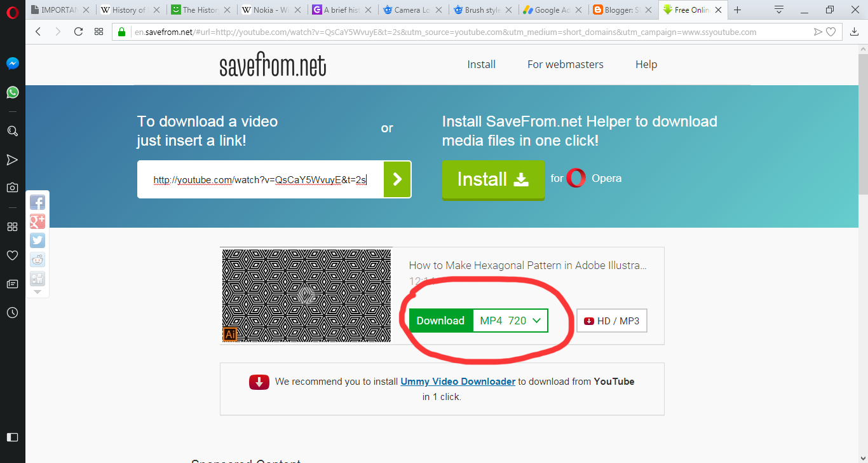Image resolution: width=868 pixels, height=463 pixels.
Task: Share on Twitter via social widget
Action: coord(37,240)
